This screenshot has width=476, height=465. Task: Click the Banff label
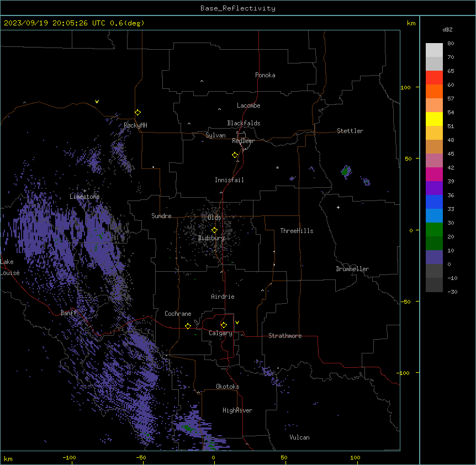coord(68,313)
